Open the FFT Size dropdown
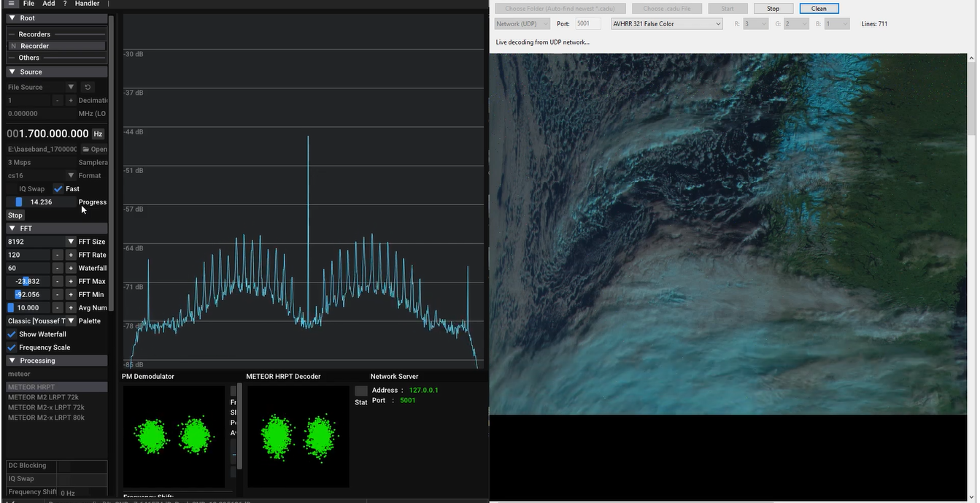980x503 pixels. (41, 242)
